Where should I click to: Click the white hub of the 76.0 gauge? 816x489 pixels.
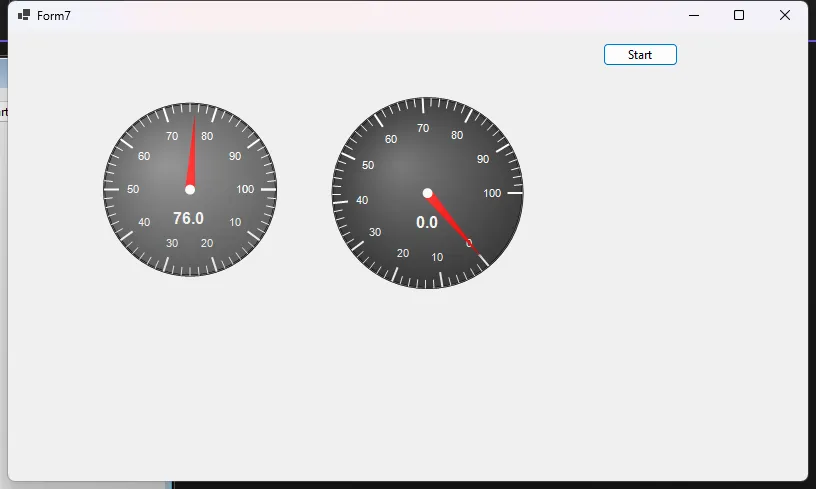[x=190, y=189]
